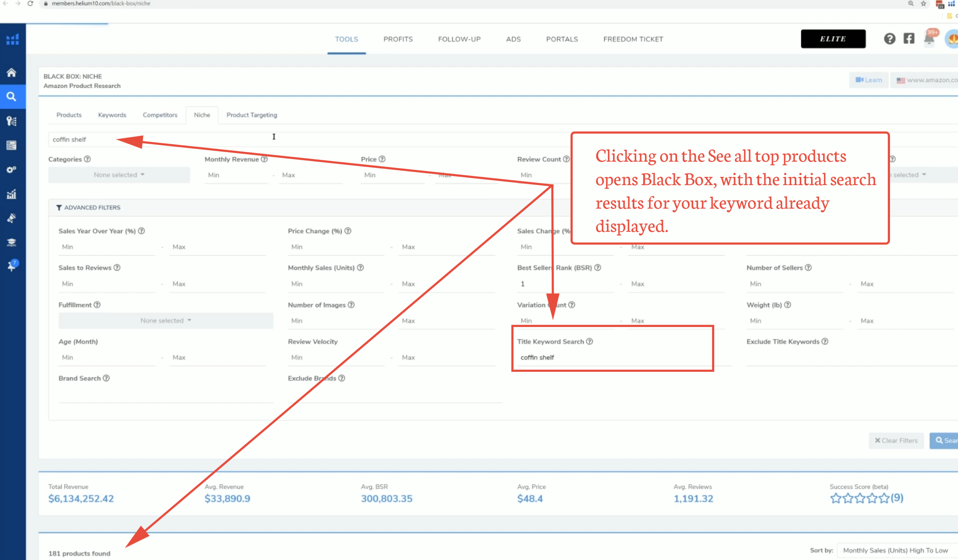Screen dimensions: 958x560
Task: Click Categories help question icon
Action: tap(88, 159)
